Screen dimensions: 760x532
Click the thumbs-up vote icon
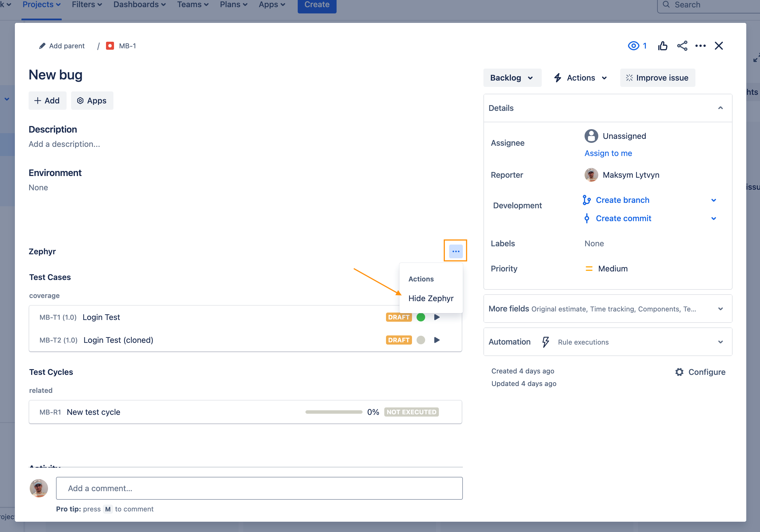coord(662,46)
